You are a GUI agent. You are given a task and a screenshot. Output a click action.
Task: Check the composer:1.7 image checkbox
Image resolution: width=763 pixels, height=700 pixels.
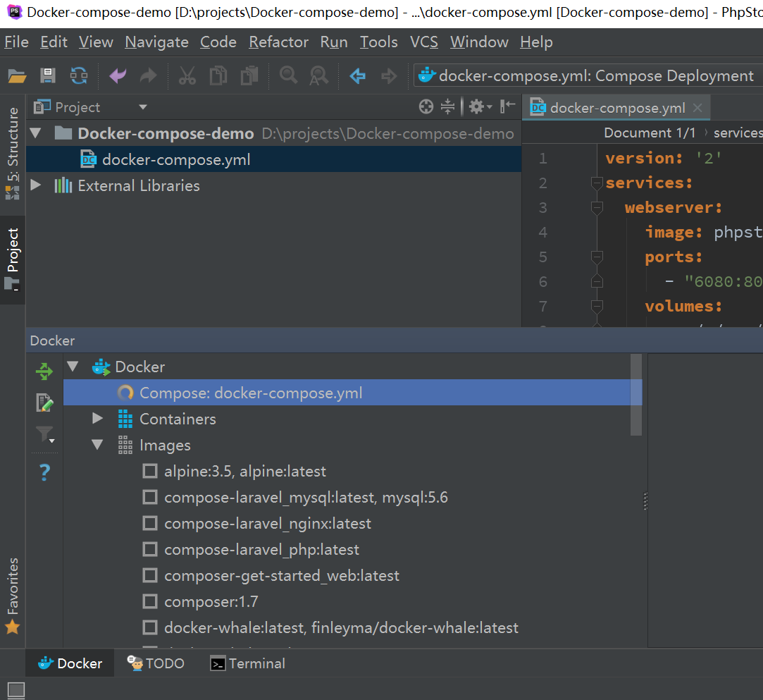(149, 601)
